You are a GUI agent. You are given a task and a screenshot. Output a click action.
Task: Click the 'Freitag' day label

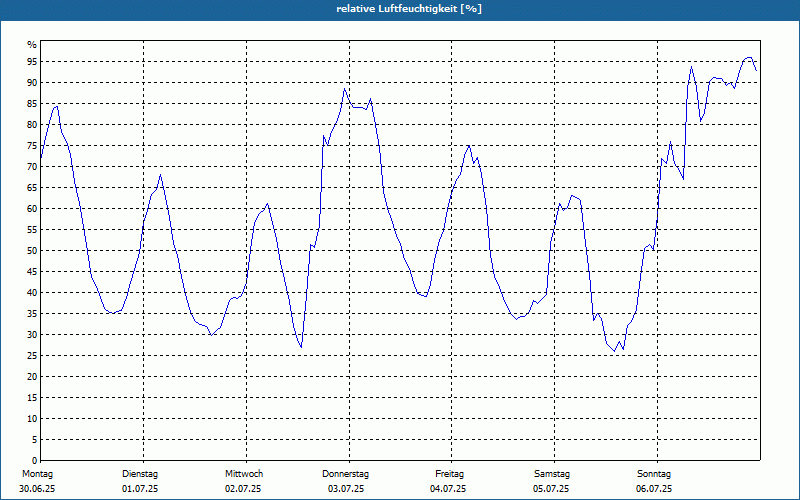pyautogui.click(x=449, y=474)
